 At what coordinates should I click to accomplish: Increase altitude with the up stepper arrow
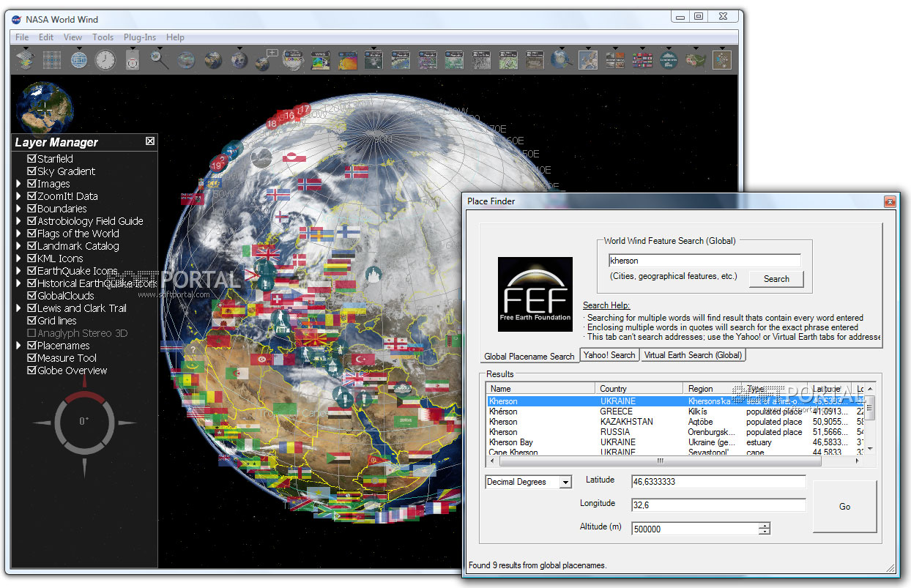click(765, 525)
